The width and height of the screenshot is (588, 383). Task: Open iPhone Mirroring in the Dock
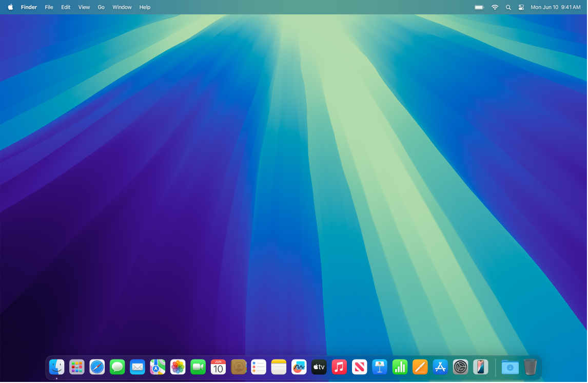pos(481,367)
